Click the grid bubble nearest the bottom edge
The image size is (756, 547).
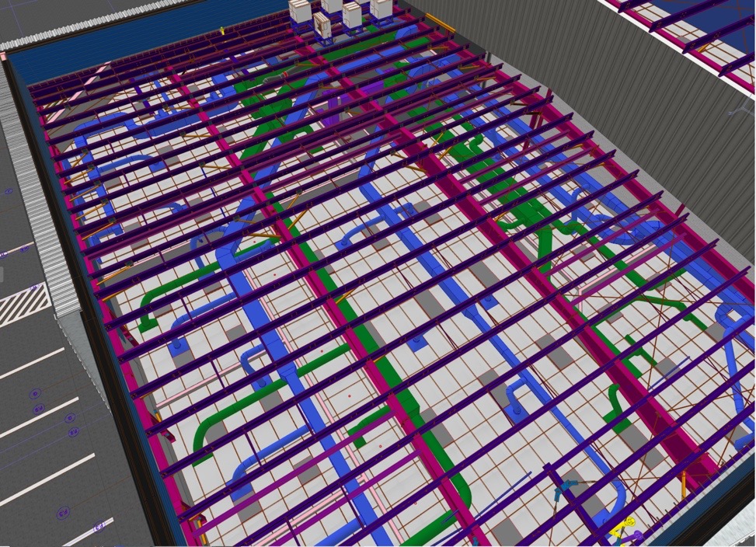(99, 529)
